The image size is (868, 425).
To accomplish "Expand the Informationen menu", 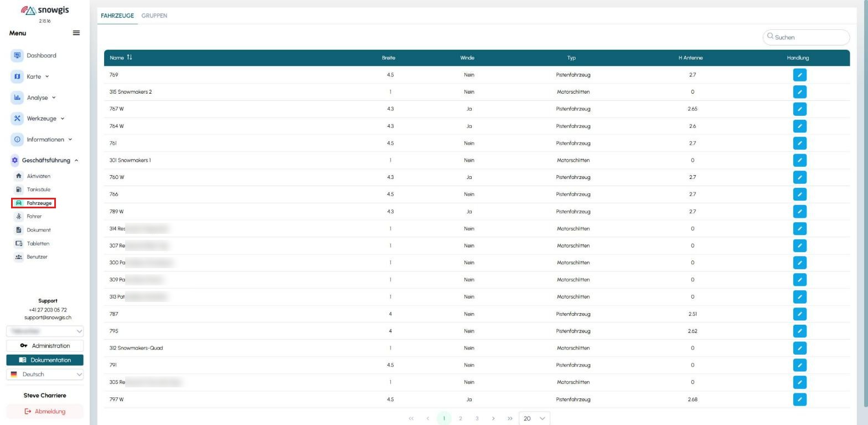I will (42, 140).
